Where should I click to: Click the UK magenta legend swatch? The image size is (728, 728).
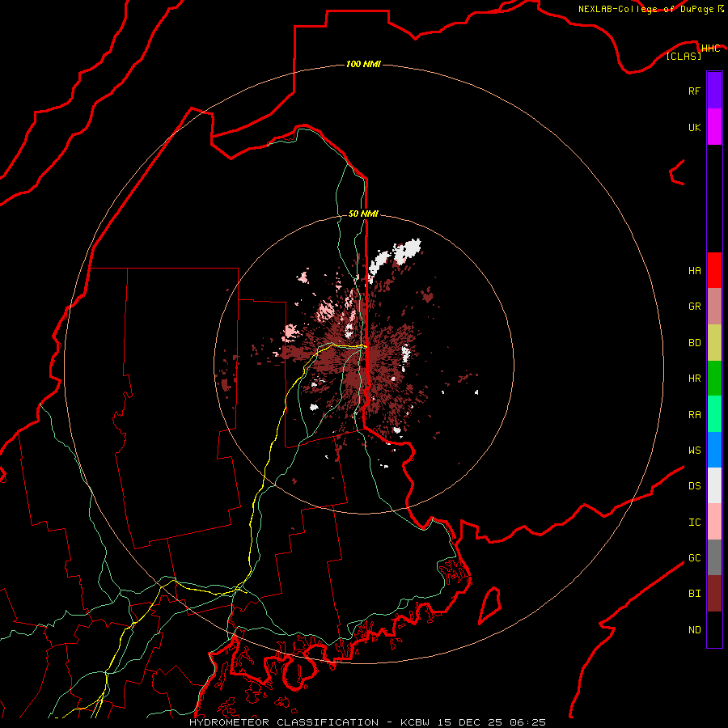click(x=714, y=127)
